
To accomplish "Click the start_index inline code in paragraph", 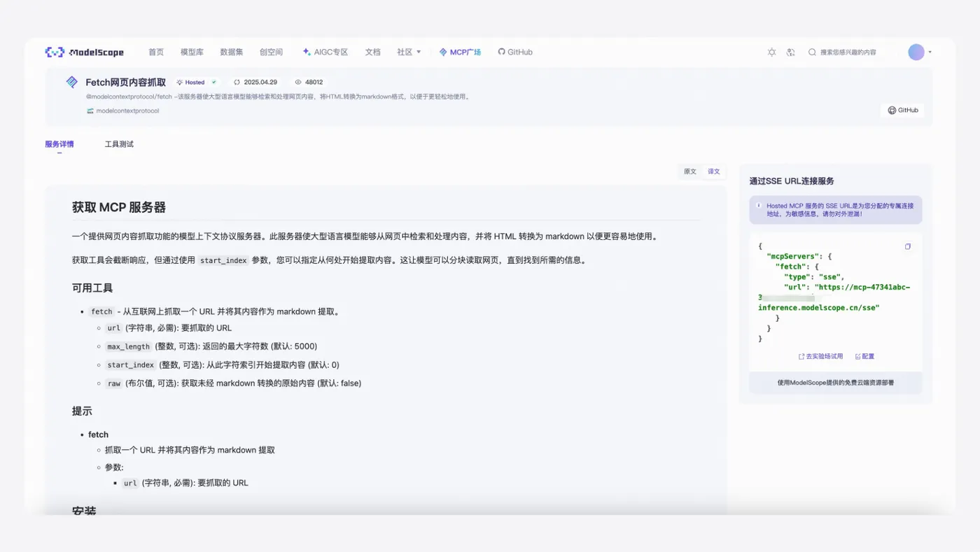I will (x=223, y=260).
